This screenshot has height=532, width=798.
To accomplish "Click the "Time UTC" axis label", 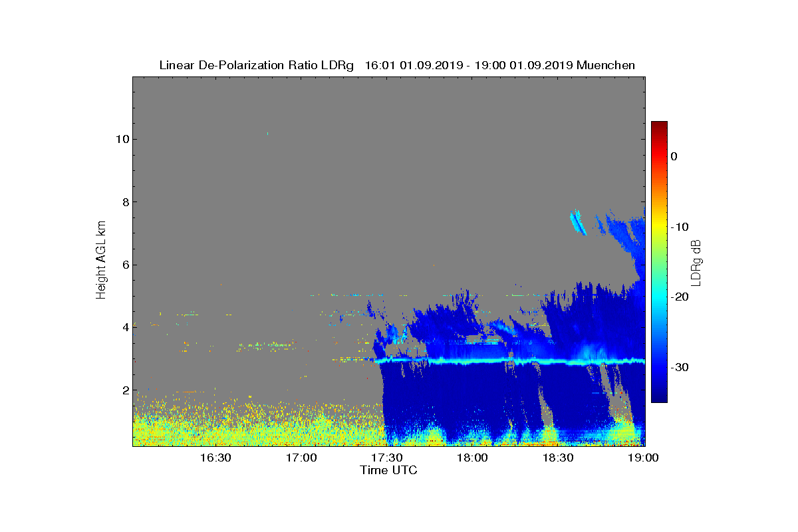I will (x=388, y=470).
